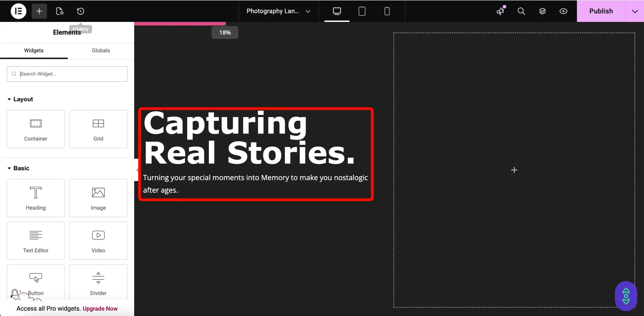Publish the page
This screenshot has width=644, height=316.
pyautogui.click(x=601, y=11)
